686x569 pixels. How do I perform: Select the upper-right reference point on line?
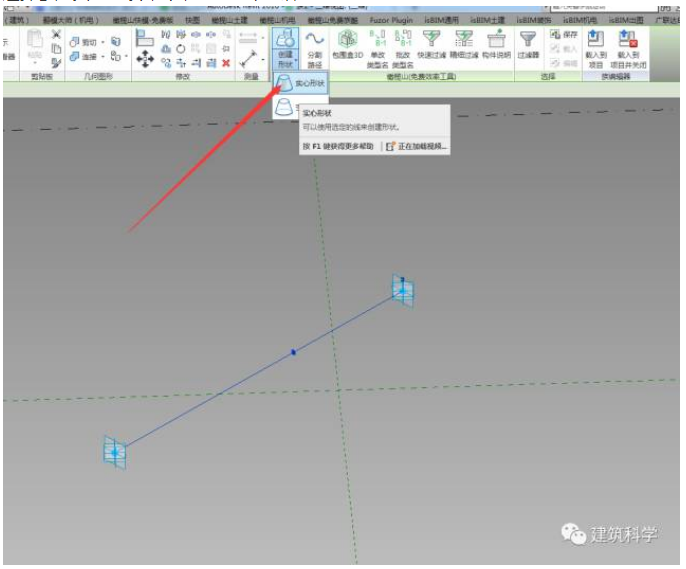pyautogui.click(x=402, y=291)
